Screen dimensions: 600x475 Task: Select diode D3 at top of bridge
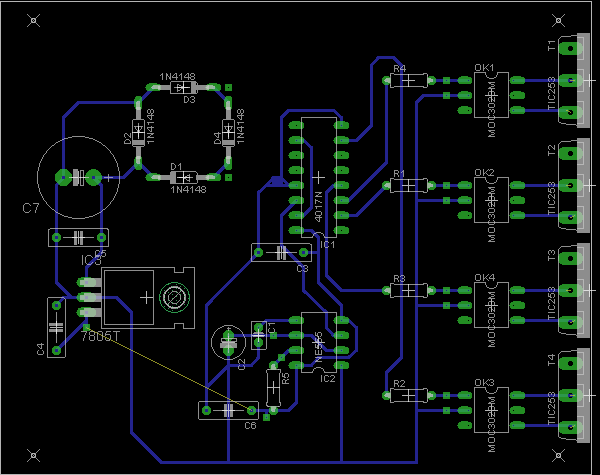tap(183, 88)
